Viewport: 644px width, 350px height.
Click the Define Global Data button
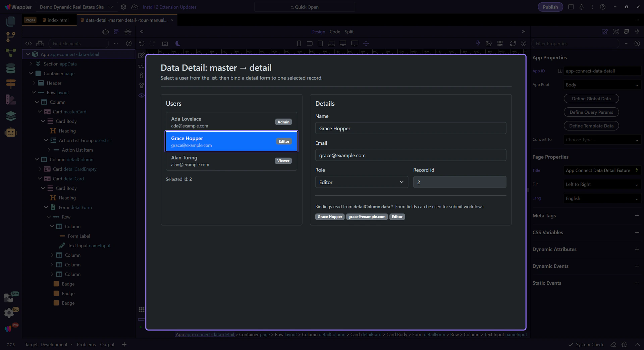tap(591, 99)
